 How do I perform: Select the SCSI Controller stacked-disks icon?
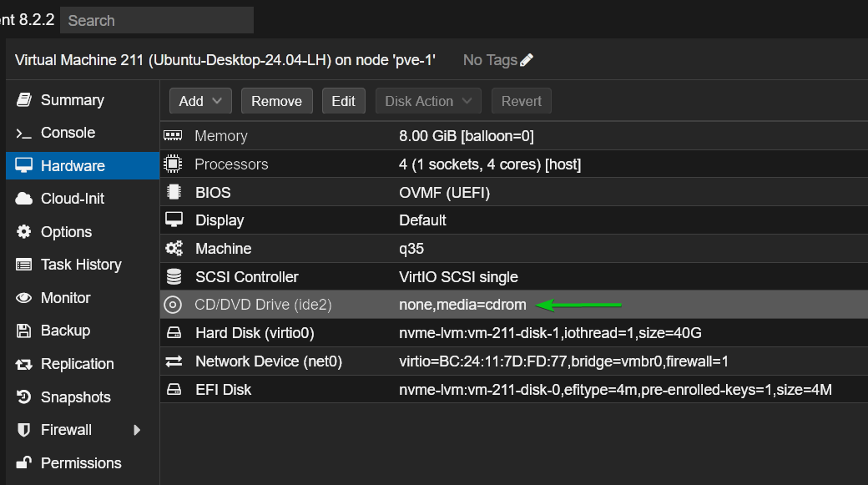pyautogui.click(x=173, y=276)
